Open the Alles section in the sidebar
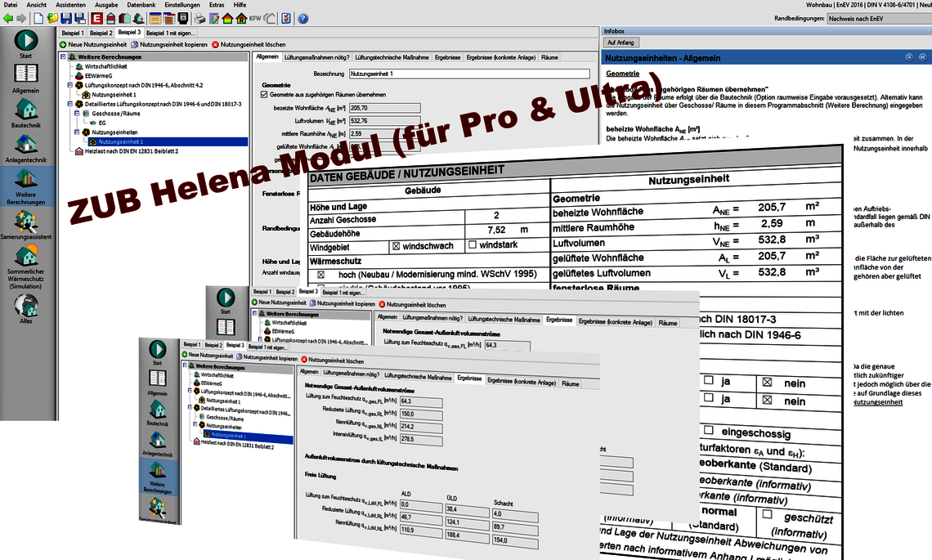The image size is (932, 560). point(26,308)
